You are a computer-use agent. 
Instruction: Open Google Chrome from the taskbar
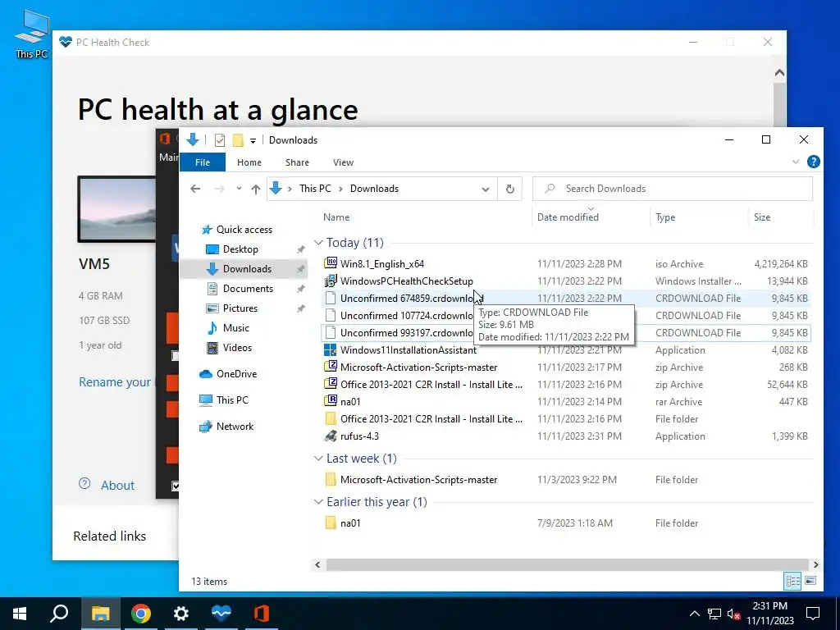141,614
